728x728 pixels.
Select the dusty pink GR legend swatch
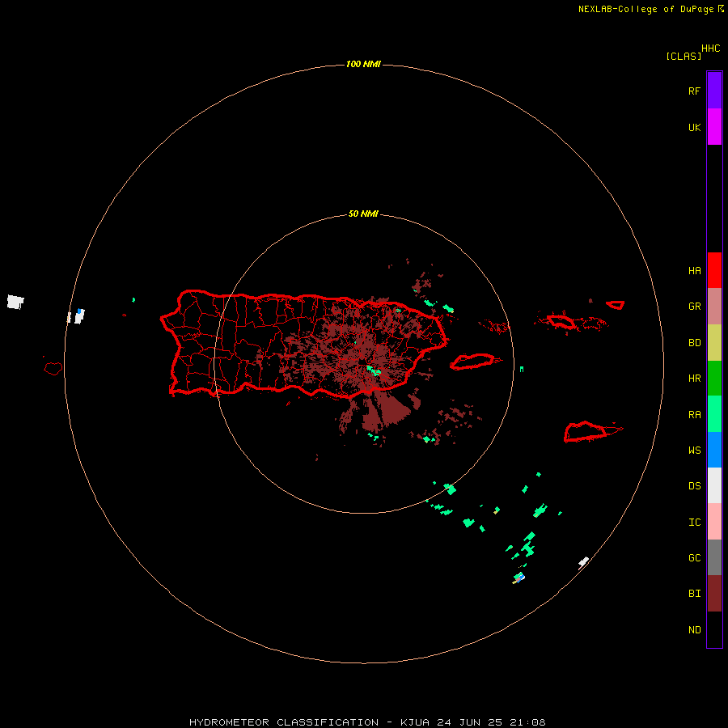(714, 307)
